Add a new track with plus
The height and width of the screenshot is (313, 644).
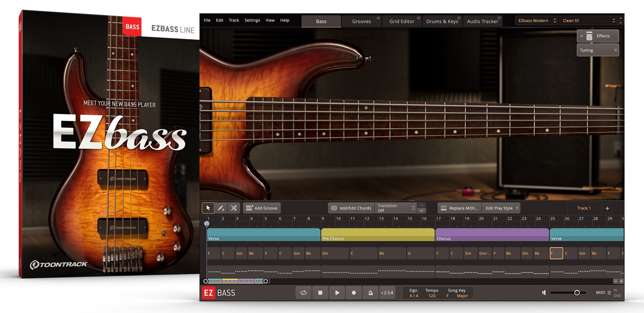pyautogui.click(x=607, y=208)
